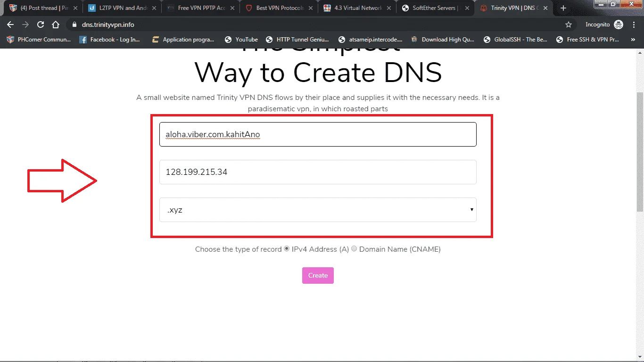This screenshot has width=644, height=362.
Task: Close the SoftEther Servers tab
Action: point(466,8)
